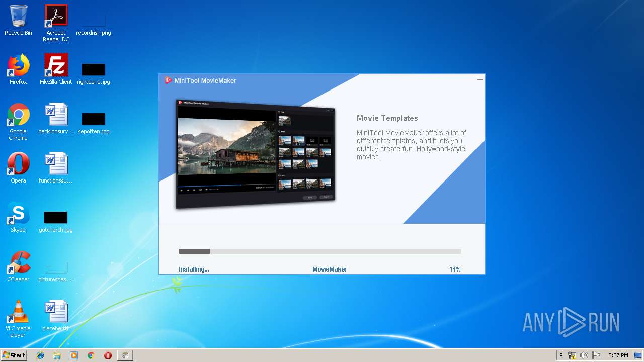Image resolution: width=644 pixels, height=362 pixels.
Task: Select the rightband.jpg file icon
Action: coord(94,72)
